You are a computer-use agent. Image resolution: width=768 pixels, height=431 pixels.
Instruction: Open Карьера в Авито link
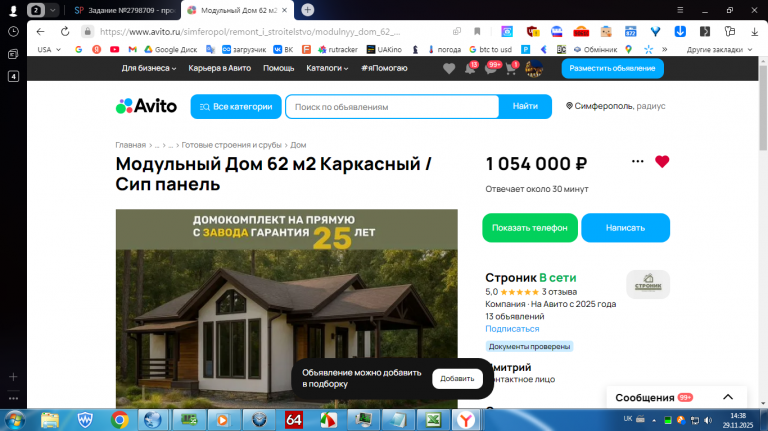point(219,68)
